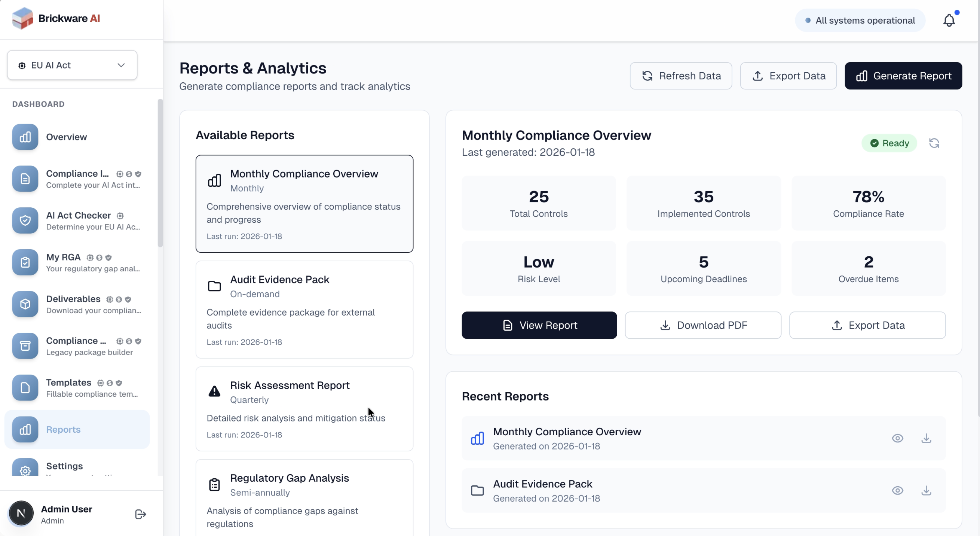Screen dimensions: 980x536
Task: Click the View Report button
Action: point(539,325)
